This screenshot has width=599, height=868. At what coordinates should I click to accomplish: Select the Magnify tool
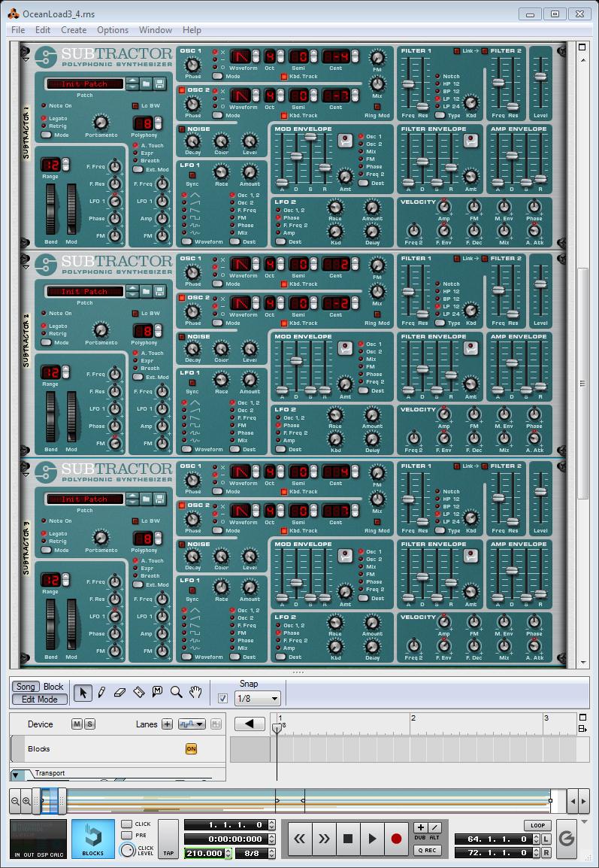pyautogui.click(x=177, y=692)
